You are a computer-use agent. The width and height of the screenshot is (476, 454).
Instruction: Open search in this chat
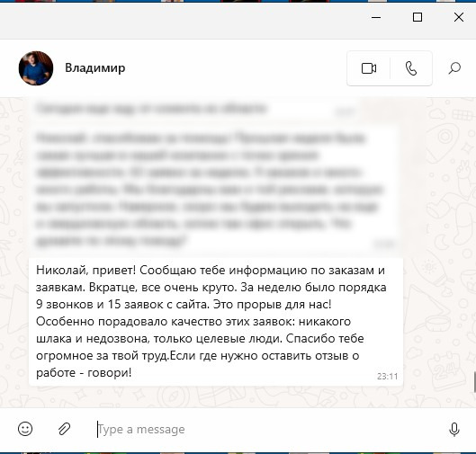[454, 68]
